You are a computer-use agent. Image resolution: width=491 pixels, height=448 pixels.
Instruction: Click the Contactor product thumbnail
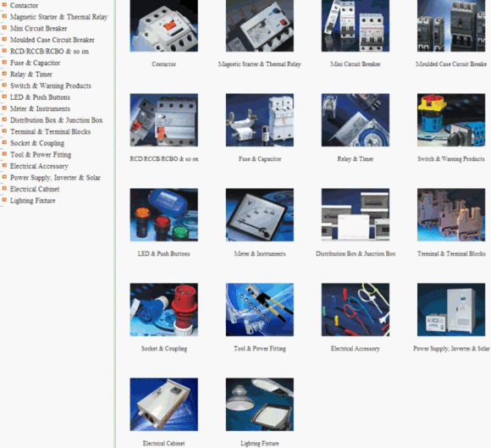163,25
